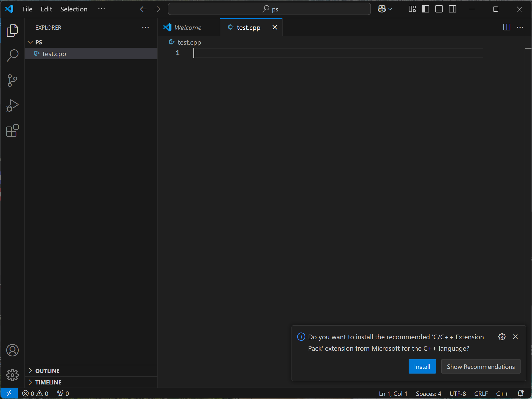The image size is (532, 399).
Task: Expand the OUTLINE section
Action: point(91,371)
